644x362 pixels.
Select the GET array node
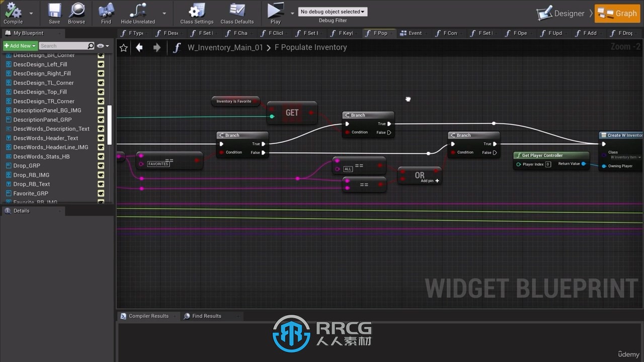coord(292,113)
